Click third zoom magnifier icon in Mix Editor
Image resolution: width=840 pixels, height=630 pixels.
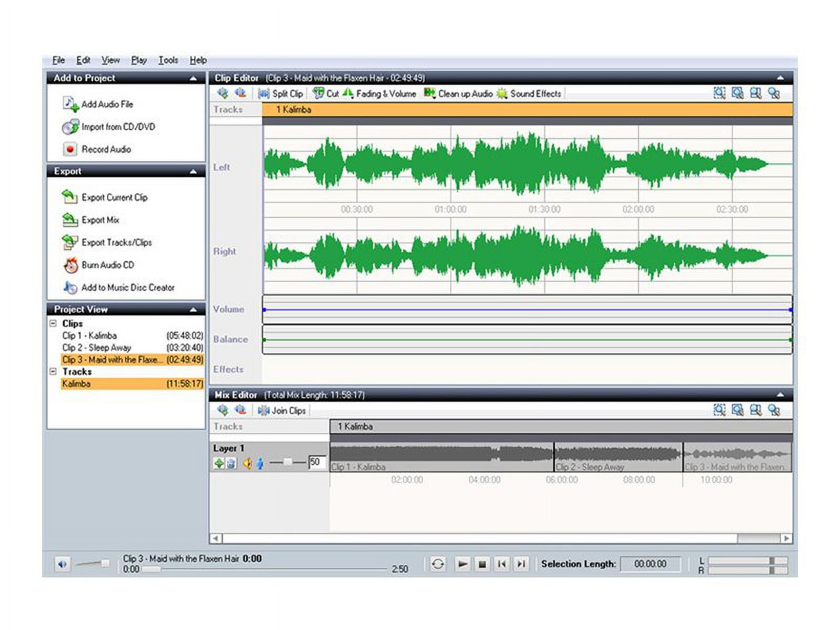click(755, 410)
